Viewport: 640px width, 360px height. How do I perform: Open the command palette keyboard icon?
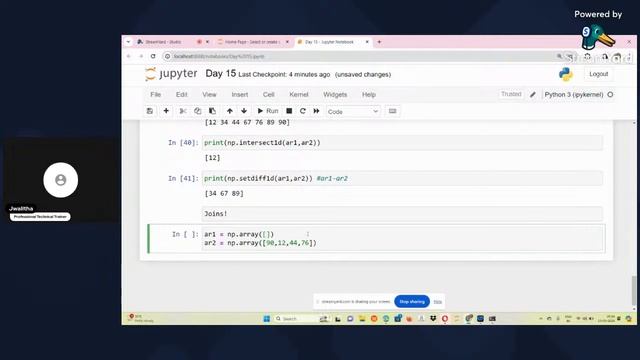(x=392, y=111)
